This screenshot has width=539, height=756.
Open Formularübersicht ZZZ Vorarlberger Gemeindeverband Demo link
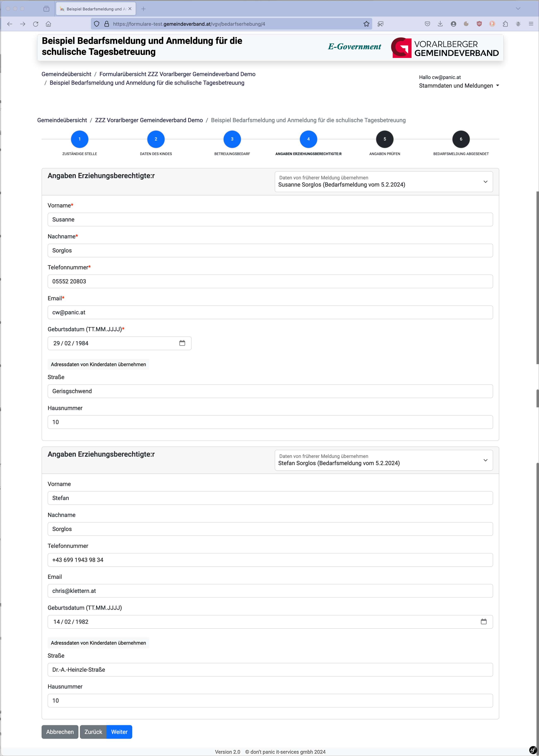177,74
